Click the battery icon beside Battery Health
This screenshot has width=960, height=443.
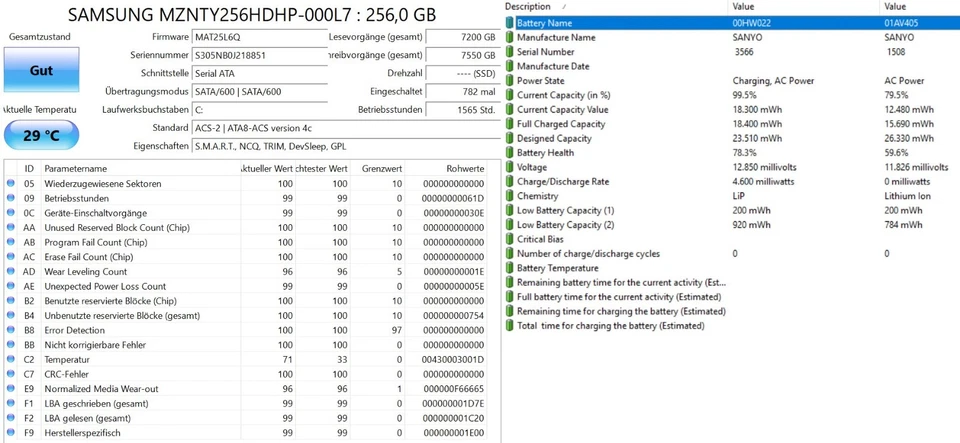[509, 153]
